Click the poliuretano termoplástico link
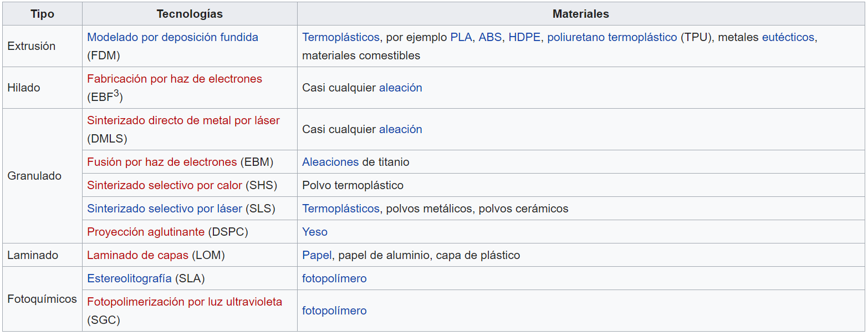 pyautogui.click(x=612, y=37)
